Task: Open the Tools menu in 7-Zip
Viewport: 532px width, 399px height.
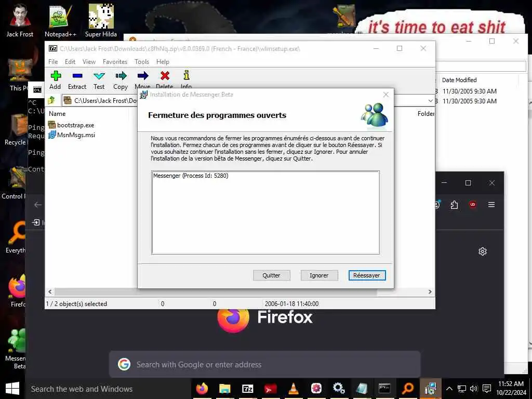Action: (142, 62)
